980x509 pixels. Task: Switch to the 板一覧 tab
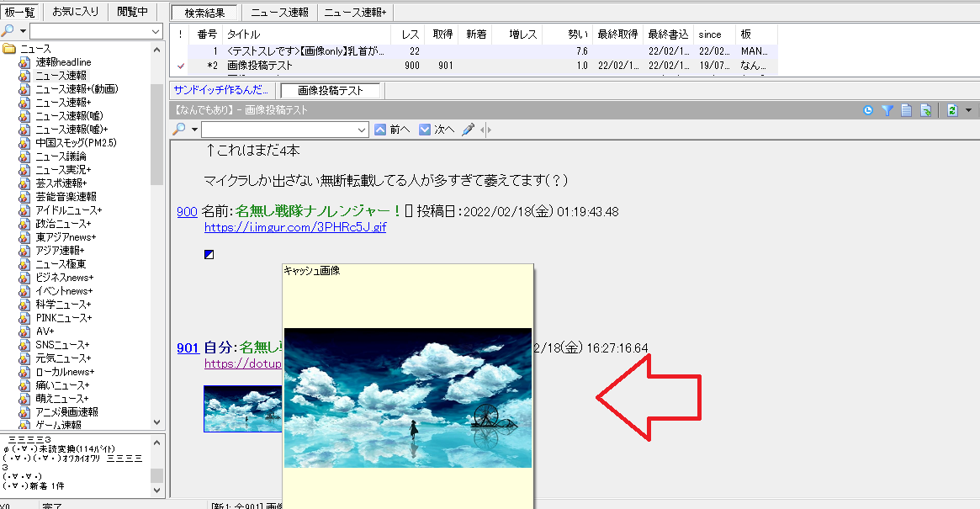tap(20, 11)
